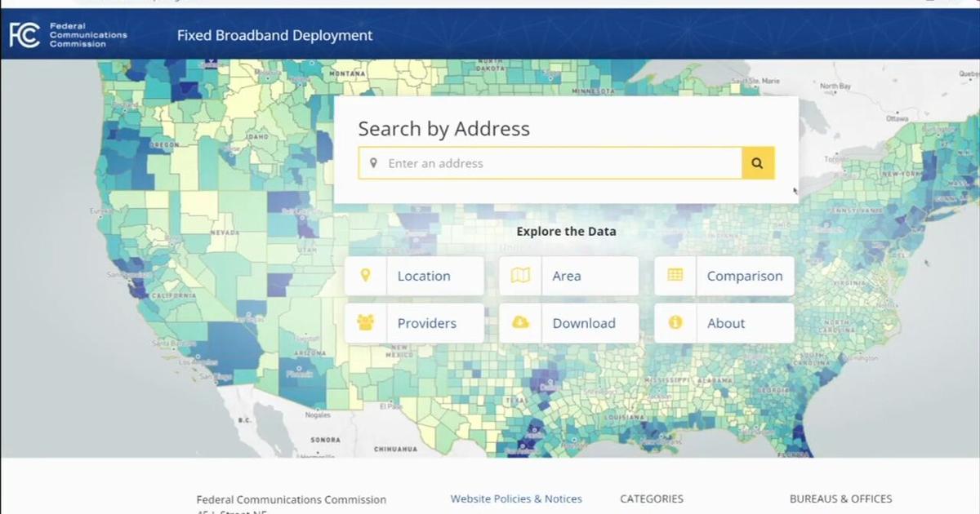The height and width of the screenshot is (514, 980).
Task: Click the map icon next to Area
Action: [x=520, y=276]
